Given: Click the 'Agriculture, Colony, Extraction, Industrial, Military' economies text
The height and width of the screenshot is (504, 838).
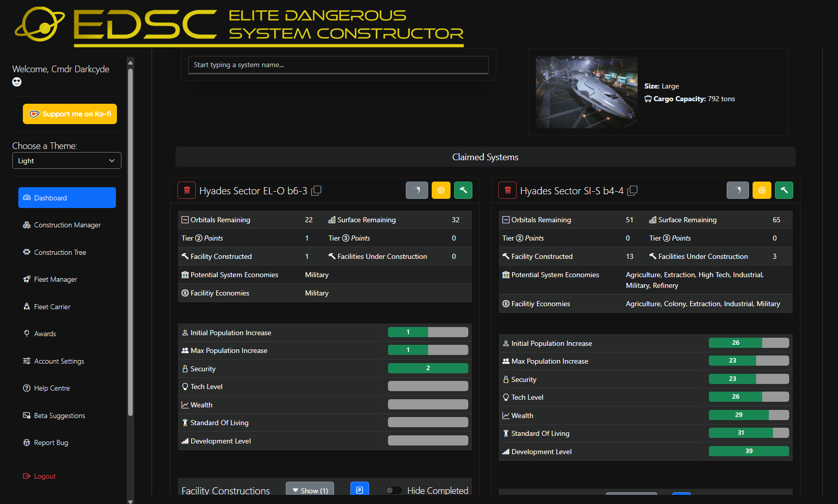Looking at the screenshot, I should tap(703, 304).
